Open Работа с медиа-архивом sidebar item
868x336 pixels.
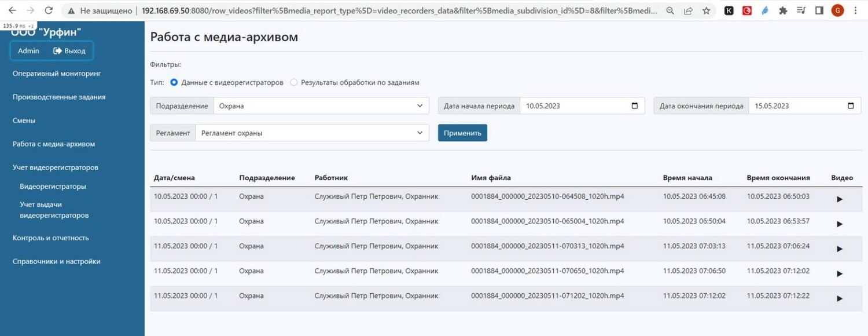click(54, 144)
